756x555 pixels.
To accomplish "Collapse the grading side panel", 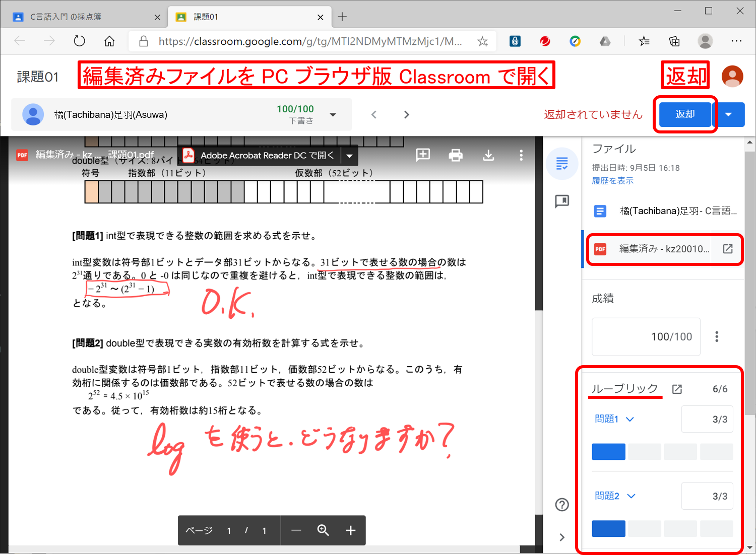I will point(562,537).
